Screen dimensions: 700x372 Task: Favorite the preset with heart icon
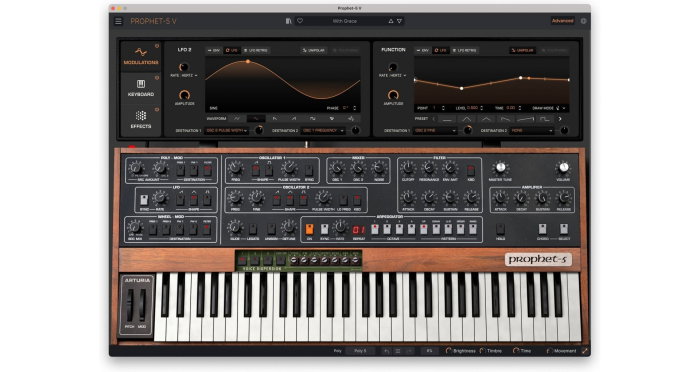click(x=300, y=21)
